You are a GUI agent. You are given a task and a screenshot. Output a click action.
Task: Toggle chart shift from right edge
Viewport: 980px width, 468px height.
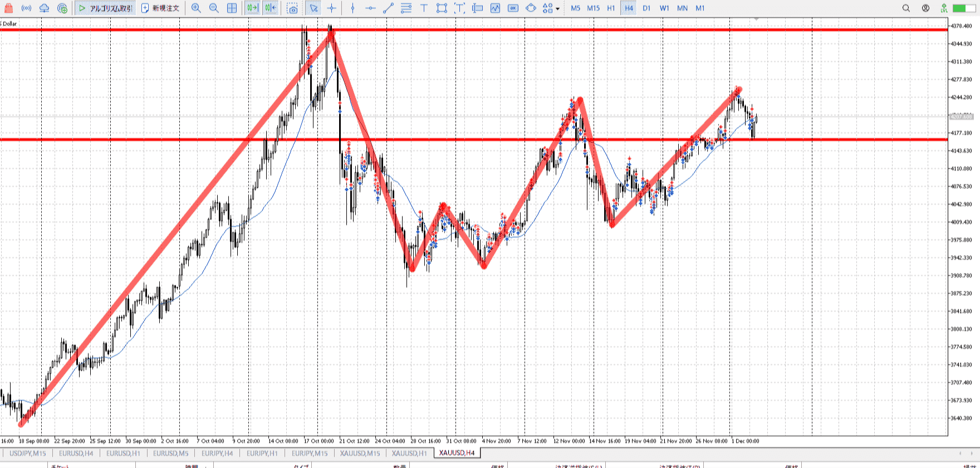coord(271,8)
